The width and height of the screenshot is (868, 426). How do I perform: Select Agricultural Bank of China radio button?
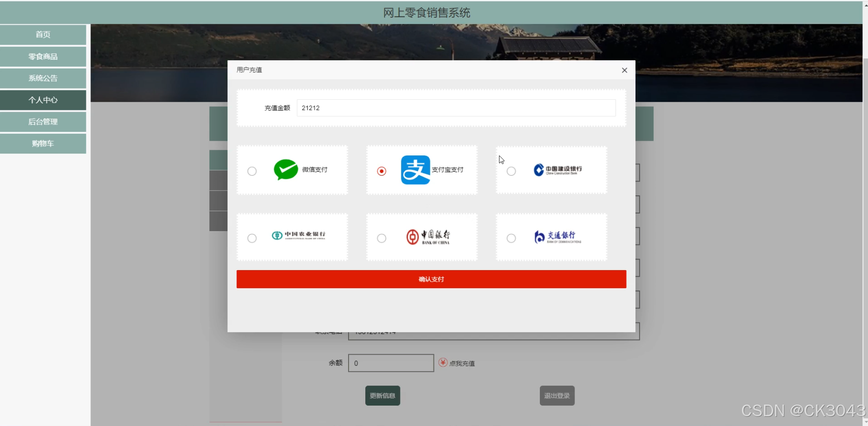[x=252, y=238]
